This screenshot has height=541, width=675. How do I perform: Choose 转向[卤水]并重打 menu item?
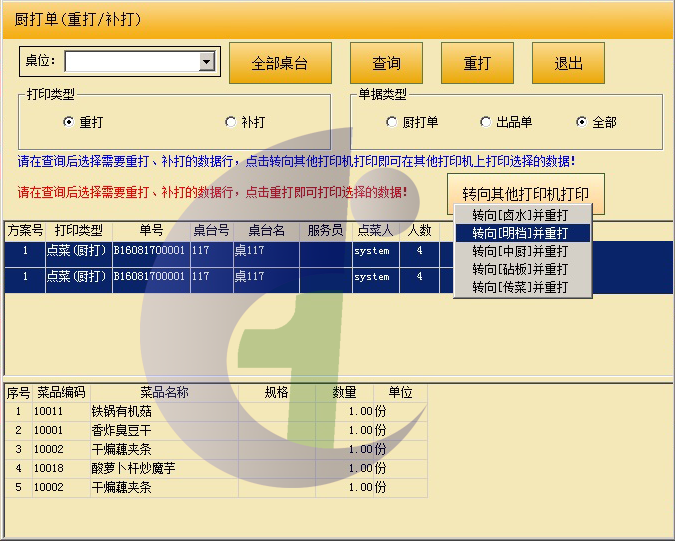(x=523, y=215)
